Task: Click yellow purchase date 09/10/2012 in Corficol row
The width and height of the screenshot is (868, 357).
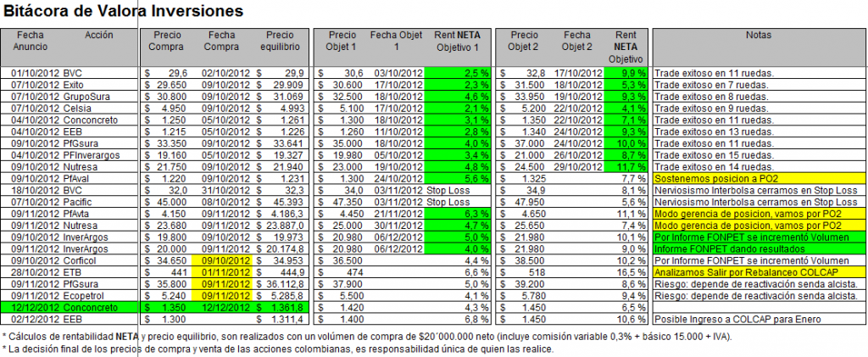Action: pyautogui.click(x=222, y=260)
